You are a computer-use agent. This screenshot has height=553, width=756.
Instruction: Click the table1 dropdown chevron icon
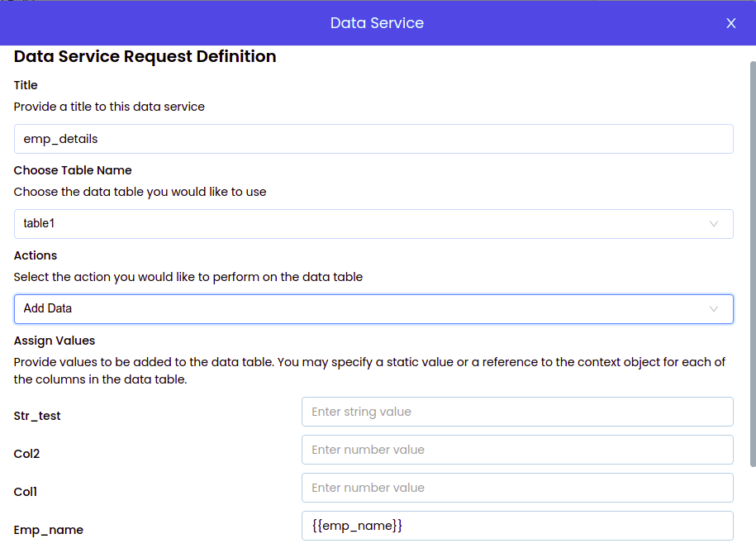[x=714, y=223]
